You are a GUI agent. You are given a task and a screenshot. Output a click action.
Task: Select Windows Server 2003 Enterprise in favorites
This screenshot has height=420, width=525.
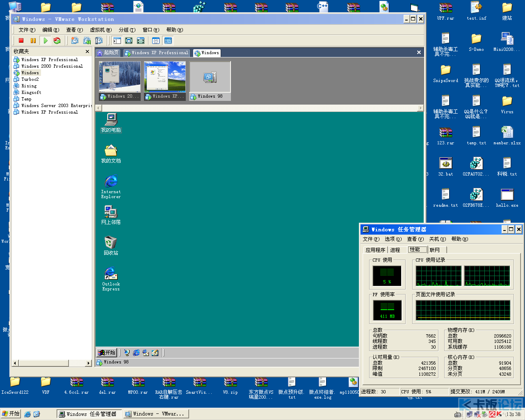pos(52,105)
